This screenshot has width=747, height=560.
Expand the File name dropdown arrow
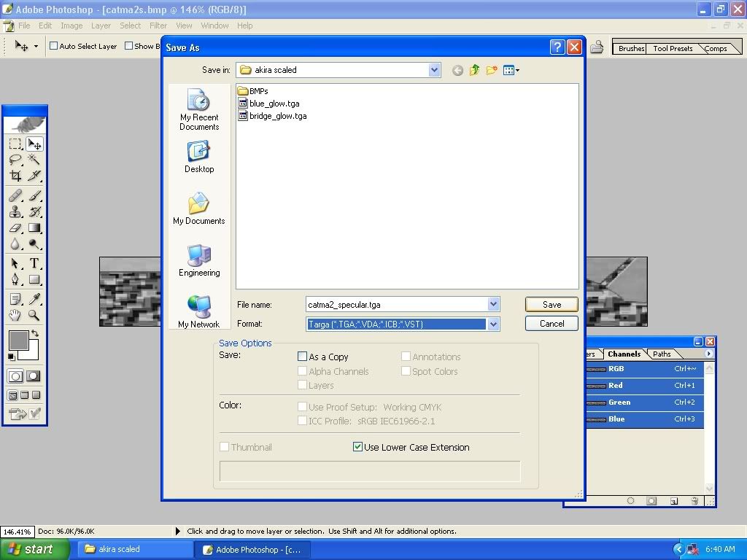(x=494, y=304)
